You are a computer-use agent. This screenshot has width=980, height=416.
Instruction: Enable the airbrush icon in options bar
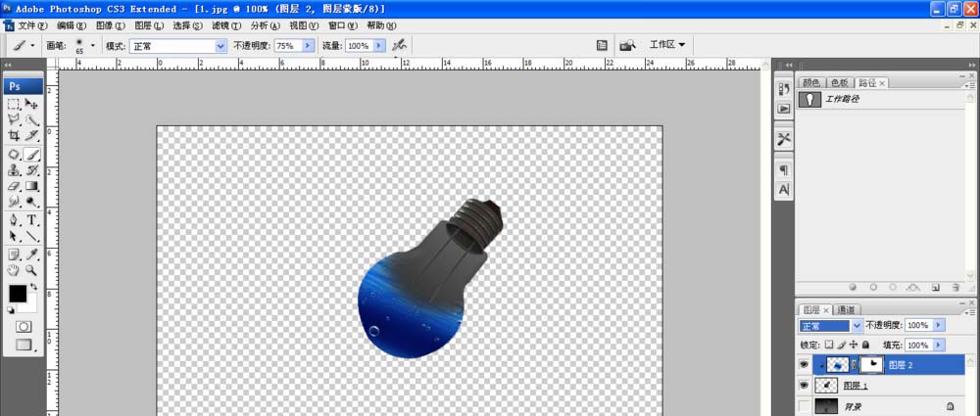click(x=399, y=45)
